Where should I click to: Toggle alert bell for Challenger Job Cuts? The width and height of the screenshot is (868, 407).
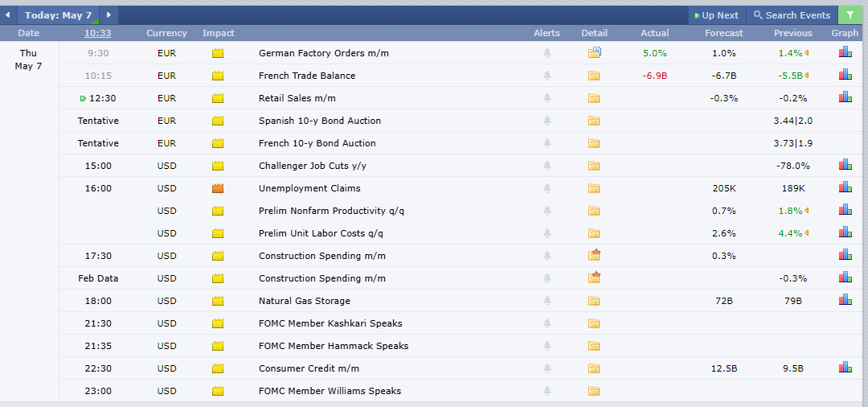click(547, 166)
